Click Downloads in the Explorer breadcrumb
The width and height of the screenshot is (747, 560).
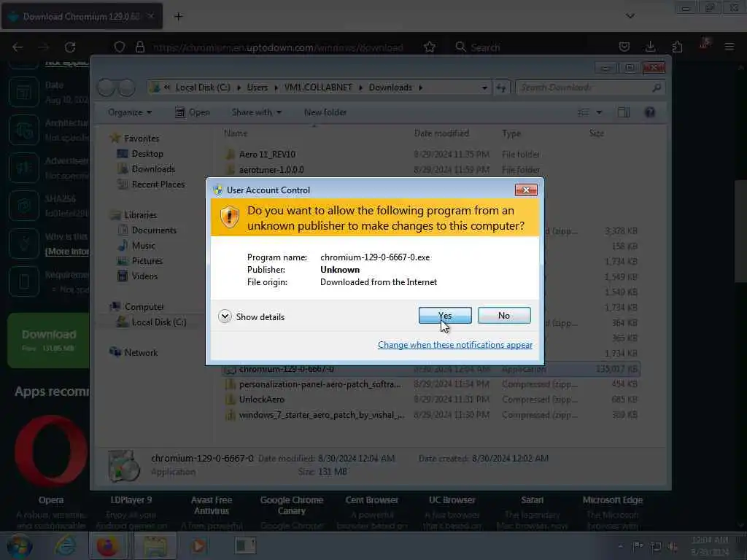(390, 87)
